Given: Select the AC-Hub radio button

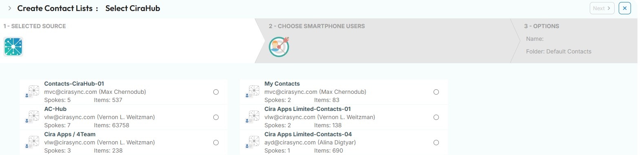Looking at the screenshot, I should 216,117.
